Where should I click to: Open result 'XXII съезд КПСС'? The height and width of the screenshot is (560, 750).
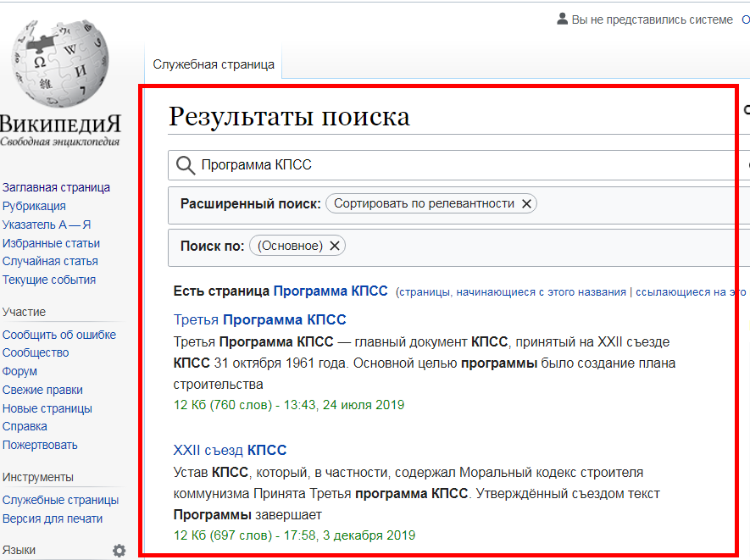(x=230, y=450)
